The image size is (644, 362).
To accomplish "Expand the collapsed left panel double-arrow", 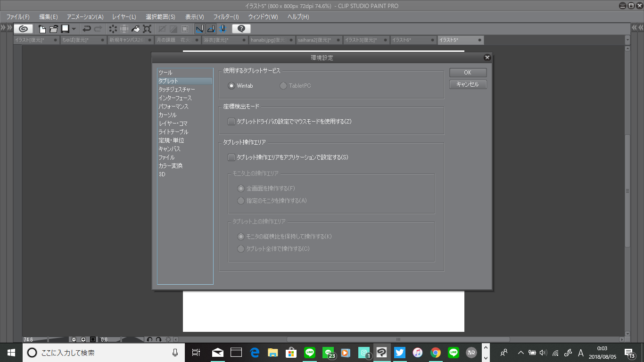I will pos(3,28).
